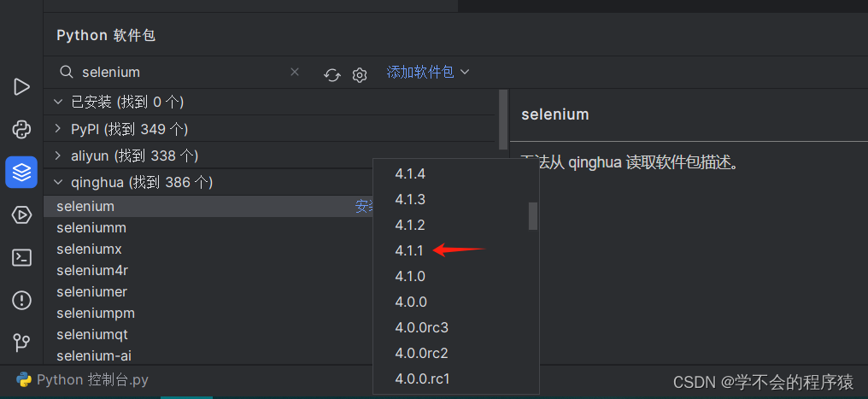Choose version 4.1.1
This screenshot has height=399, width=868.
click(409, 250)
